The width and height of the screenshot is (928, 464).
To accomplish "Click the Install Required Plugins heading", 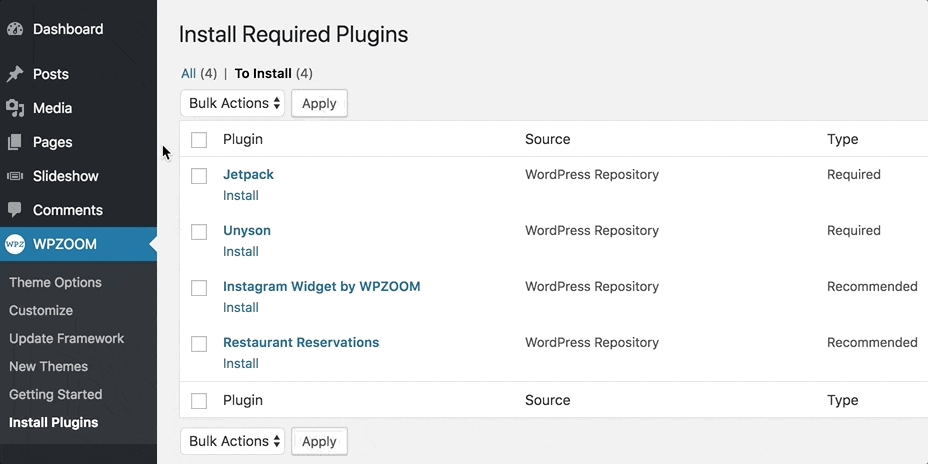I will point(294,34).
